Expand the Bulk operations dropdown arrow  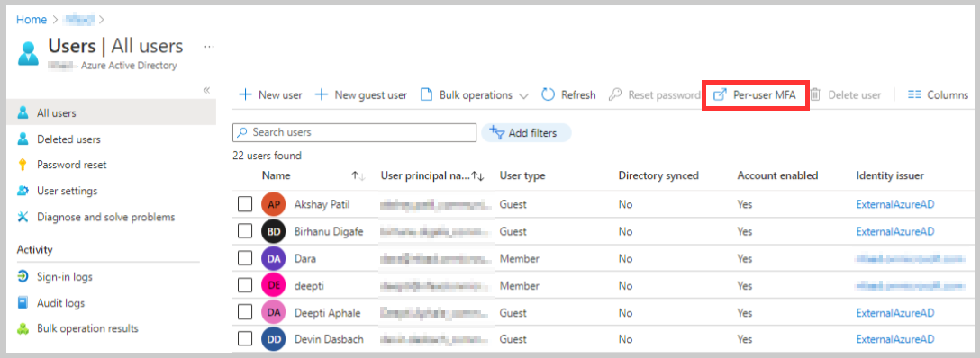pos(523,96)
